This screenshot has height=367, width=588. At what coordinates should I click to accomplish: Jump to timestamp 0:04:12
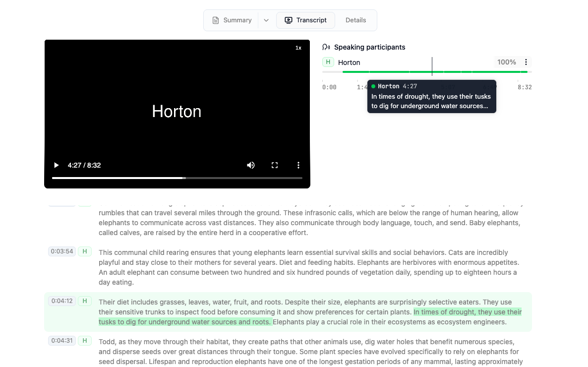62,301
